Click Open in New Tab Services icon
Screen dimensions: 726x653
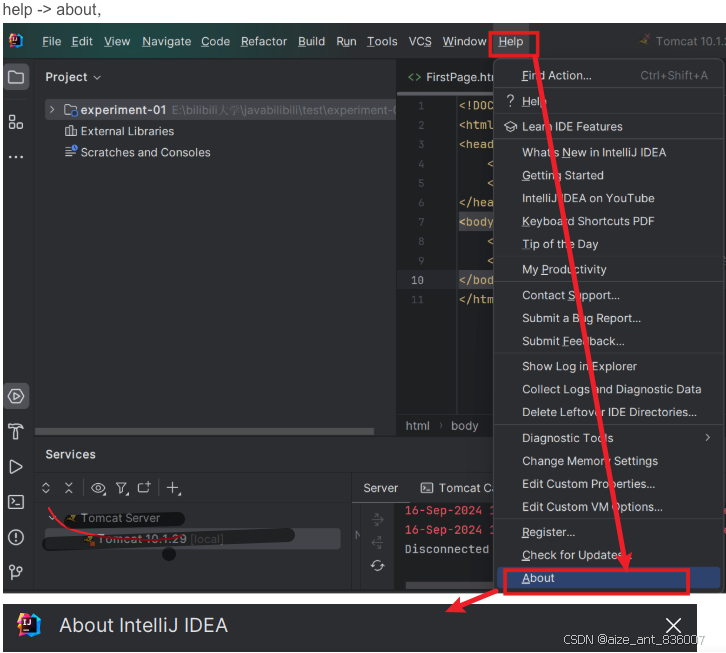click(x=144, y=487)
